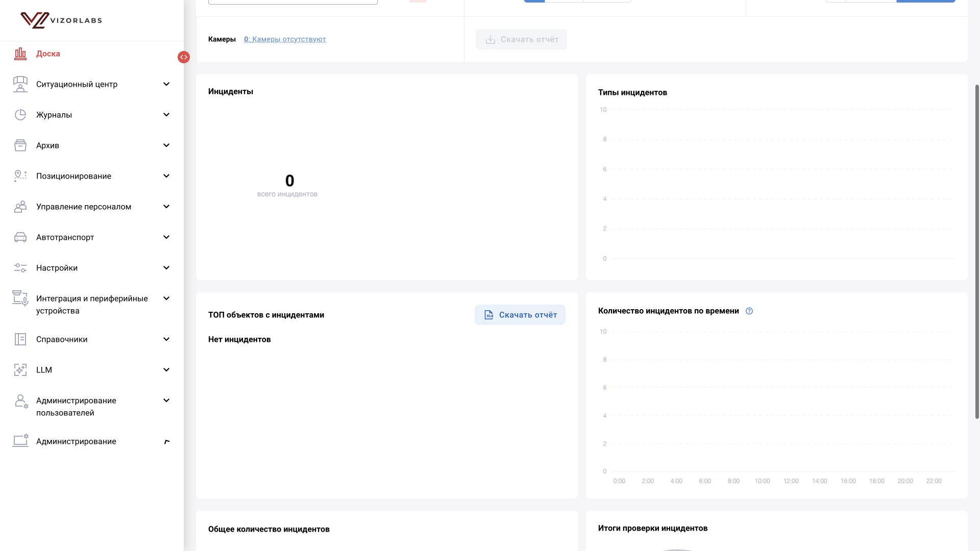Click the Автотранспорт car icon

pos(20,237)
